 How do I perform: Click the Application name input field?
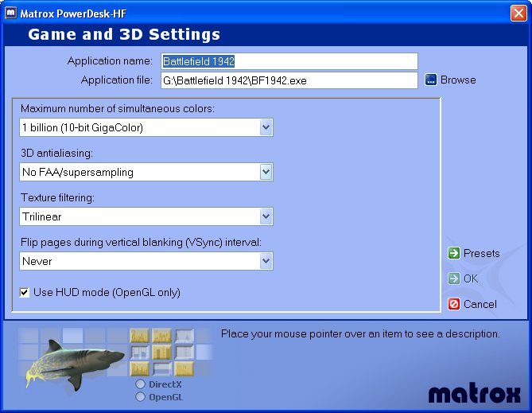tap(289, 61)
